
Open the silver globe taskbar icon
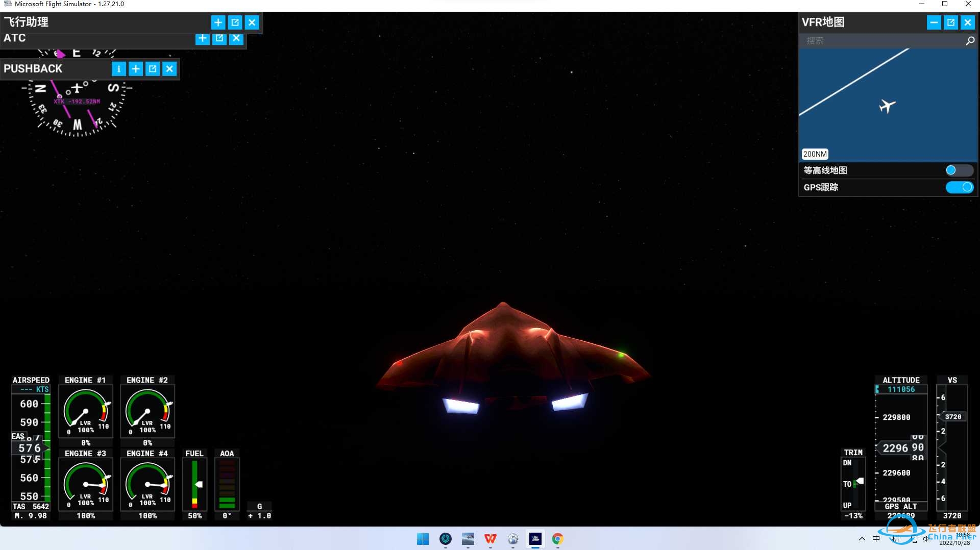pyautogui.click(x=513, y=539)
